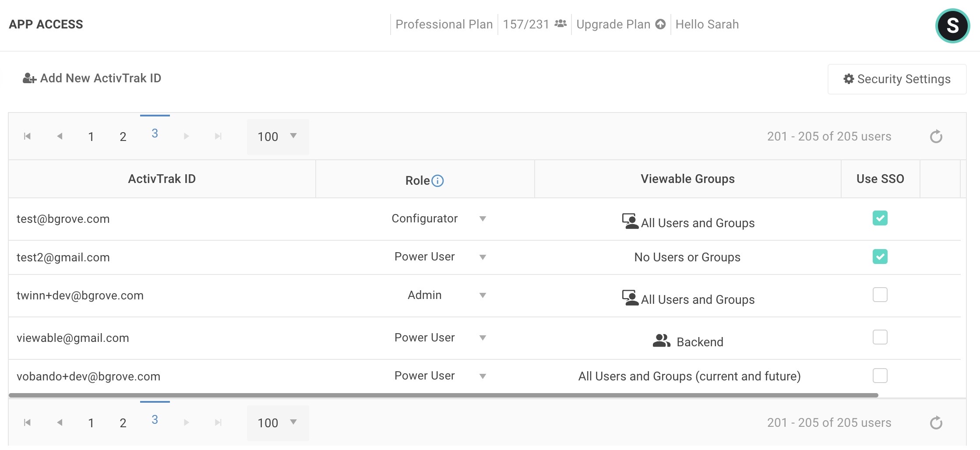Click last page arrow in bottom pager
The height and width of the screenshot is (450, 980).
[218, 422]
